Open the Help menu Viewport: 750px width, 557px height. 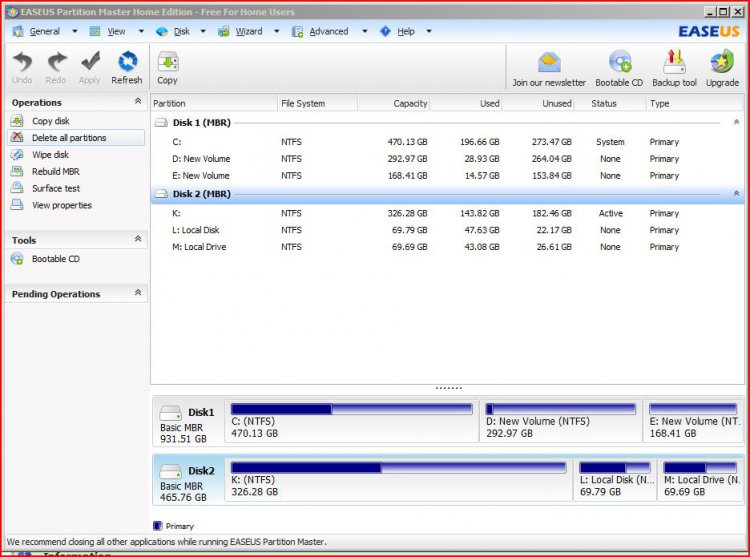406,32
